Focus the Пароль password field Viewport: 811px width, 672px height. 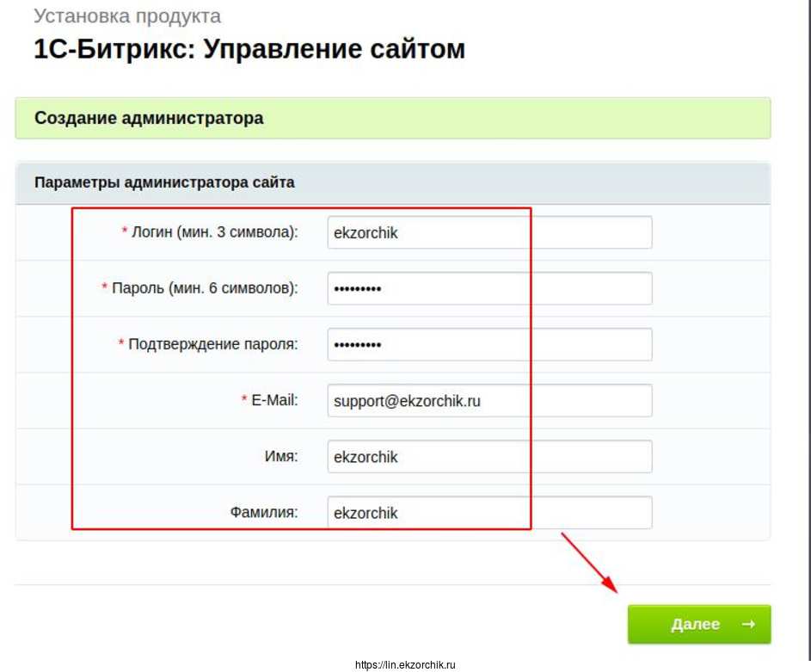tap(488, 288)
